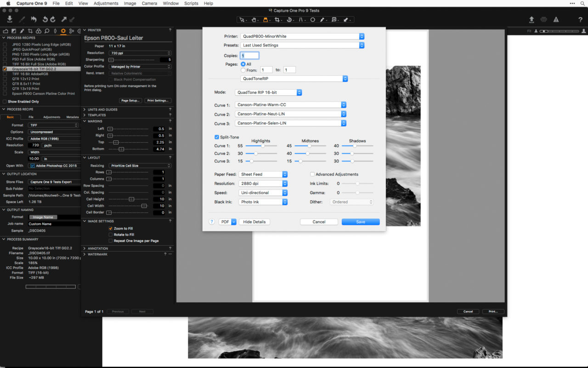This screenshot has height=368, width=588.
Task: Expand the Annotation panel section
Action: (x=98, y=248)
